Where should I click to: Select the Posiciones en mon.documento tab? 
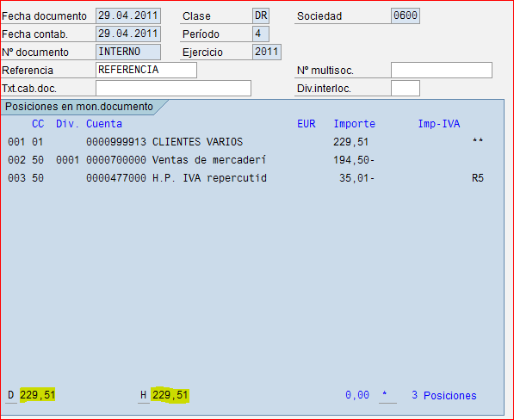pyautogui.click(x=79, y=107)
